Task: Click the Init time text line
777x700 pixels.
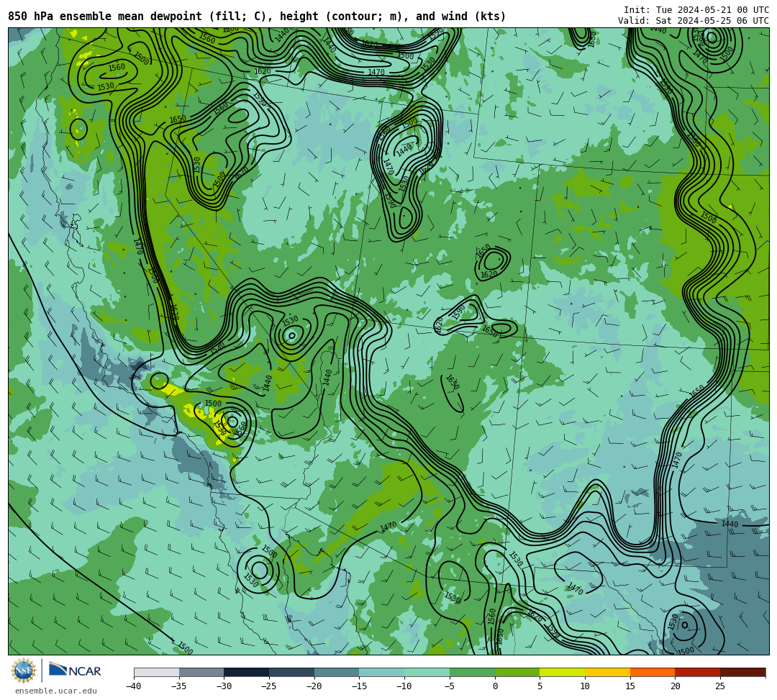Action: [696, 10]
